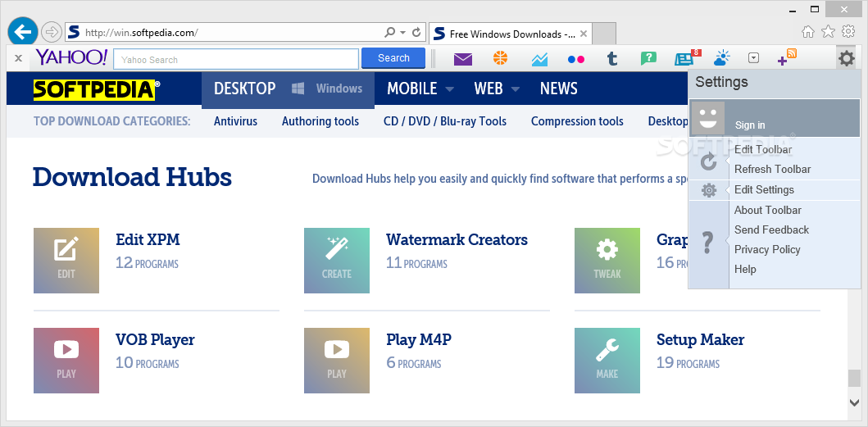Click the Yahoo! logo
The width and height of the screenshot is (868, 427).
click(71, 57)
